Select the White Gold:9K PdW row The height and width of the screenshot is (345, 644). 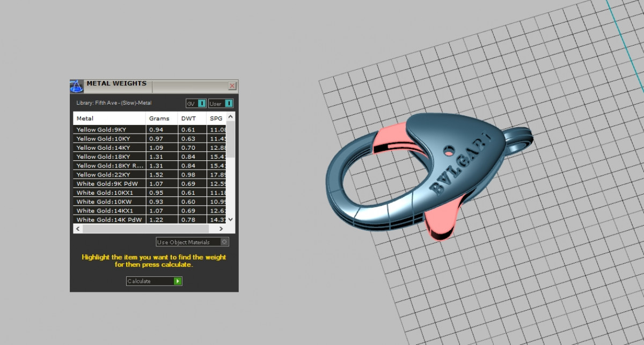pos(150,183)
